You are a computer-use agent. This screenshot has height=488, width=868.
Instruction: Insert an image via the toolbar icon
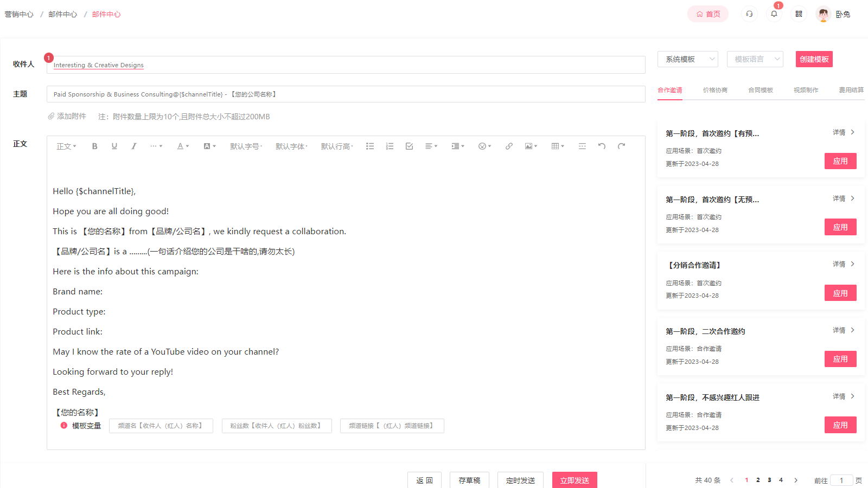[529, 146]
